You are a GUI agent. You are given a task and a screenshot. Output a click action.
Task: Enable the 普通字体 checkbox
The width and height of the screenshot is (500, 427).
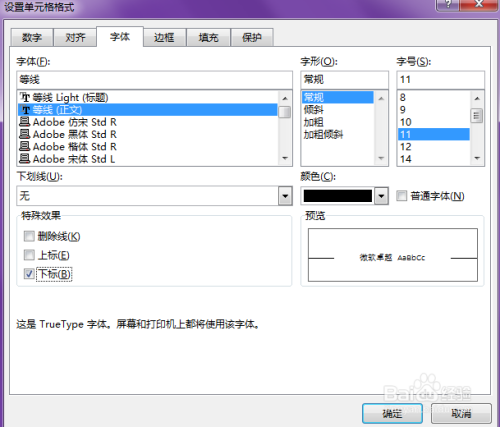[x=402, y=196]
